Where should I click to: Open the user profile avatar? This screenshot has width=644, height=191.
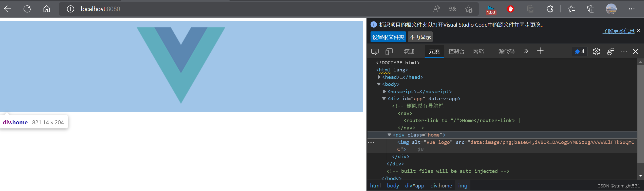click(x=611, y=9)
